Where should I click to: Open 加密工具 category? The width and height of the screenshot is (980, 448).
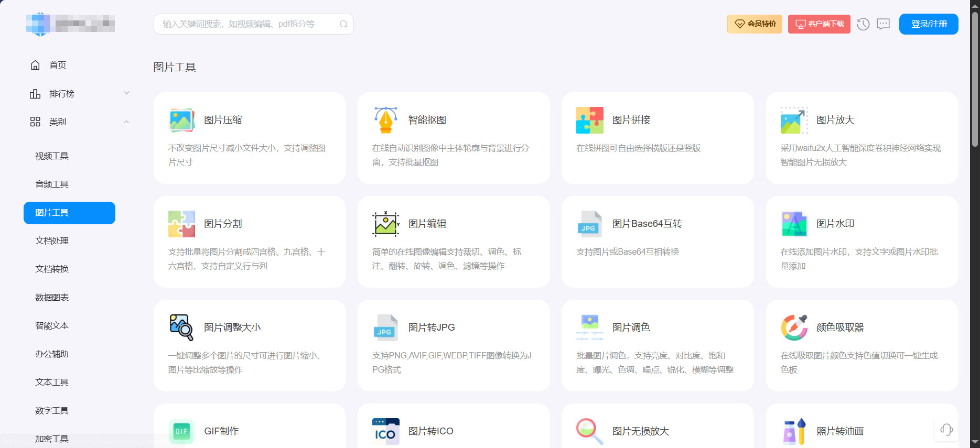click(52, 439)
